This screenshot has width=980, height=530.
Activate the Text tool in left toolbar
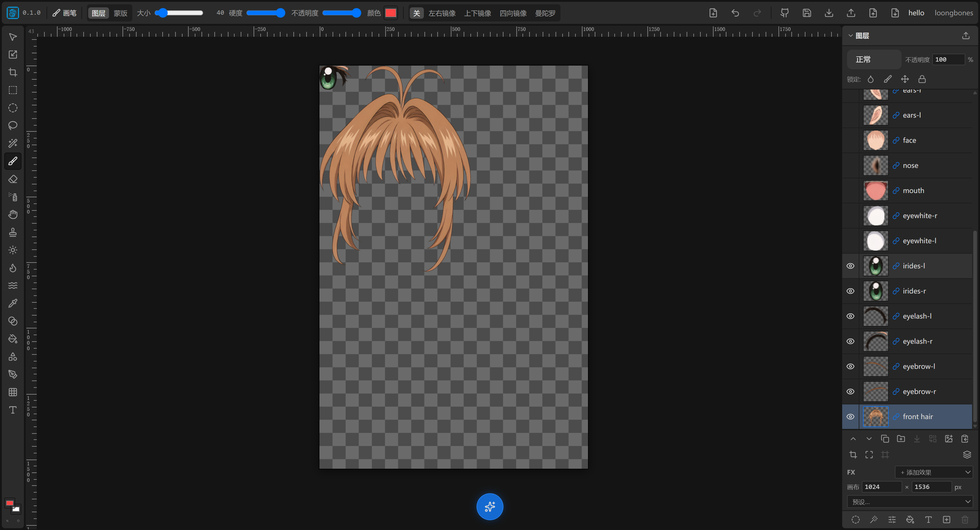[x=13, y=410]
